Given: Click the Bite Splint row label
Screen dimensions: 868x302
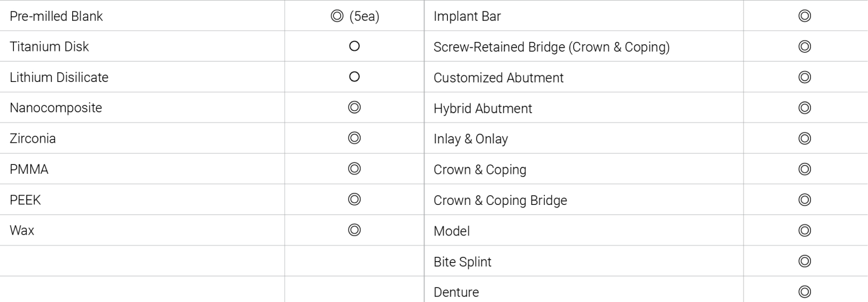Looking at the screenshot, I should point(463,261).
